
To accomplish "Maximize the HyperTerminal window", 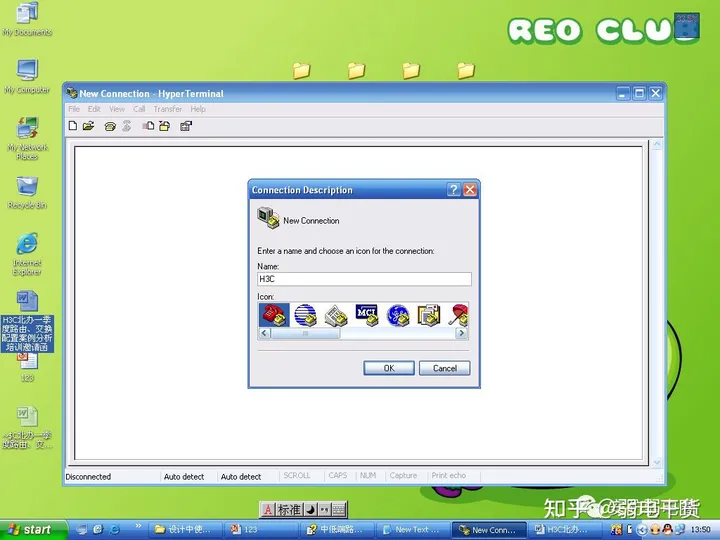I will [639, 93].
